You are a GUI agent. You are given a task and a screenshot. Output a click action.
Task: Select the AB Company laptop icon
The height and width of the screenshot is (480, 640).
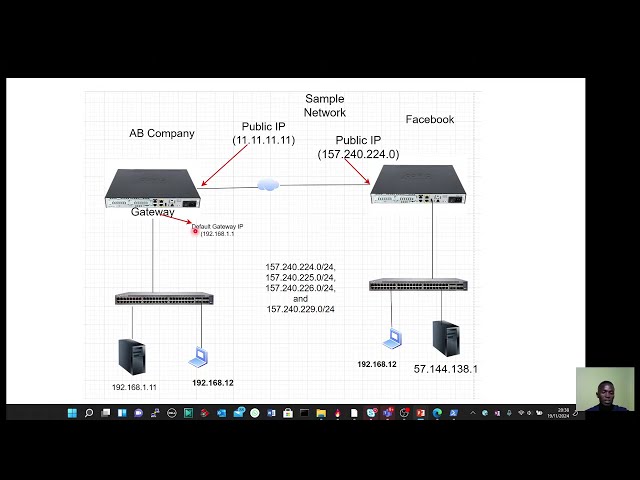(x=198, y=358)
